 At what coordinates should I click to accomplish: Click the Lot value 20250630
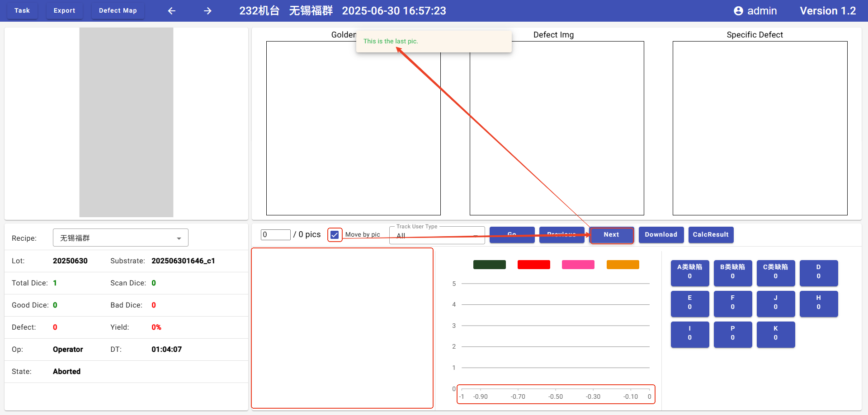70,261
